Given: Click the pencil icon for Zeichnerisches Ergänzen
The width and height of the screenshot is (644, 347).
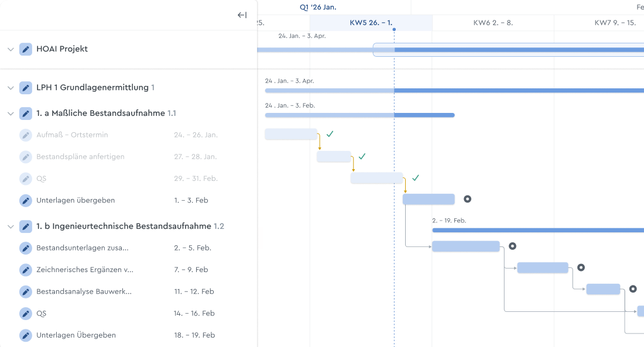Looking at the screenshot, I should pyautogui.click(x=26, y=270).
